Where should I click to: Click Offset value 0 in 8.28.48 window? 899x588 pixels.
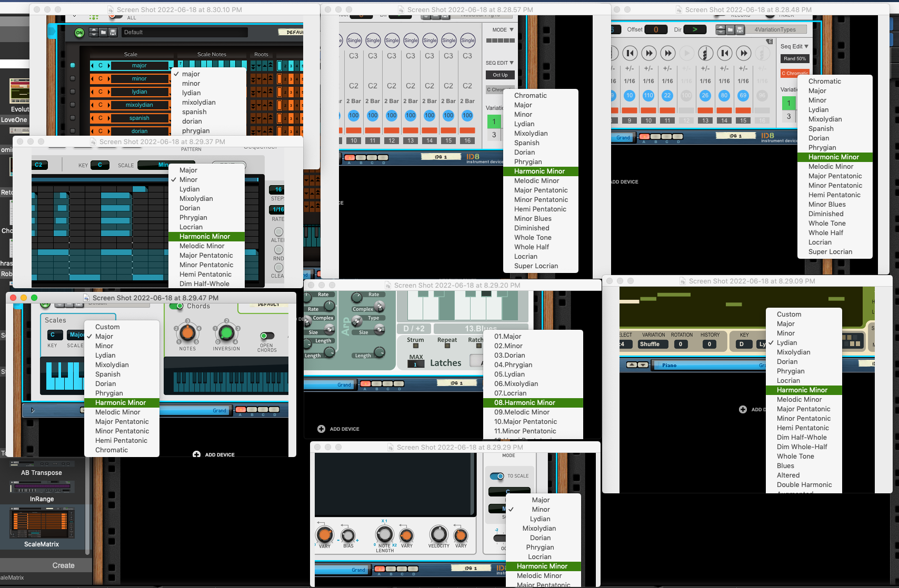656,30
